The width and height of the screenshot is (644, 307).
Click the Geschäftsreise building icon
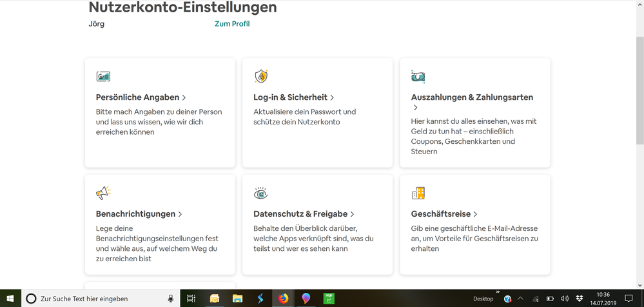418,193
